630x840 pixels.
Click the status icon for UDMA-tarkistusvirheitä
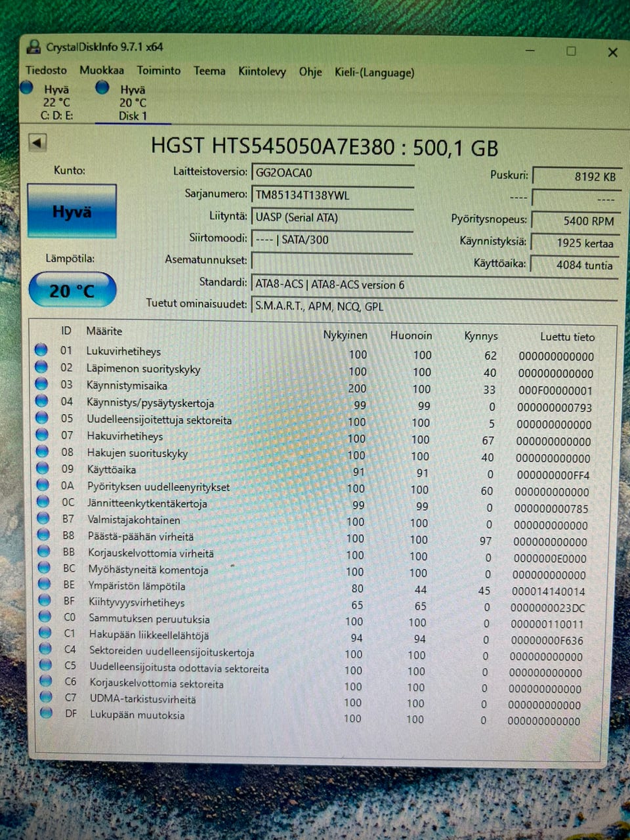point(46,697)
